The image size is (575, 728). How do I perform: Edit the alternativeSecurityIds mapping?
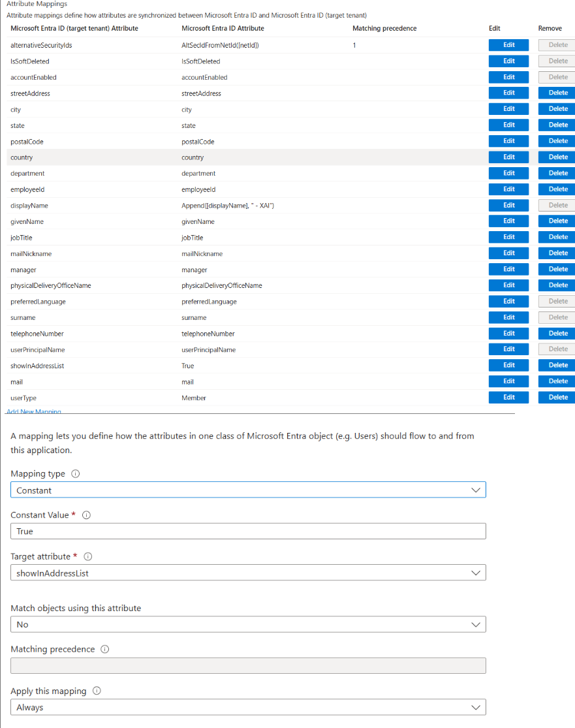[x=508, y=45]
